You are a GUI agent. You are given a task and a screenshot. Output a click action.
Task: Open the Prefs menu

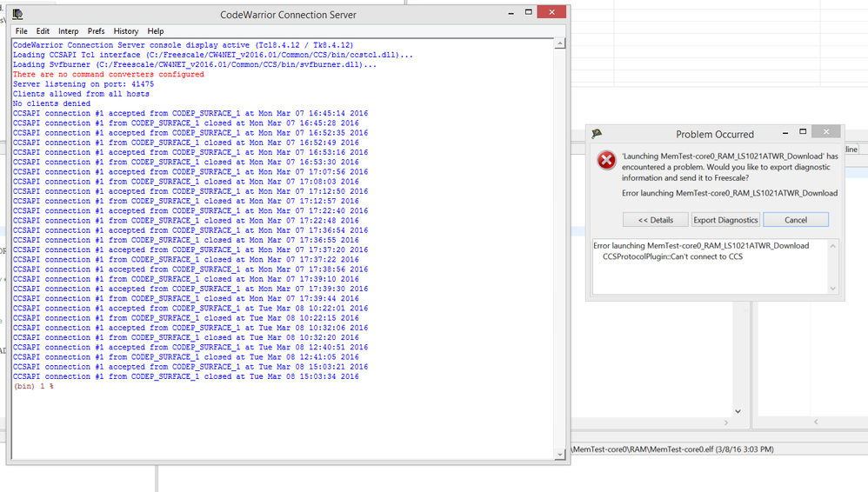pos(96,31)
